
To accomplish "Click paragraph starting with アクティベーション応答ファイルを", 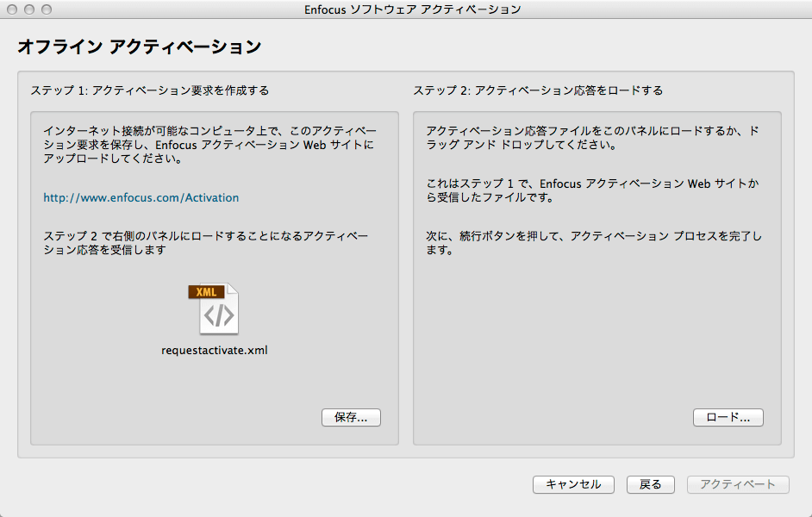I will pyautogui.click(x=592, y=138).
